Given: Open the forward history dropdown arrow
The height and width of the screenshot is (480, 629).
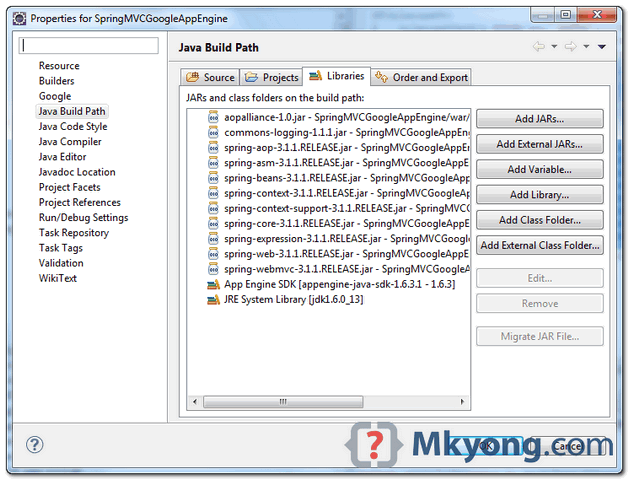Looking at the screenshot, I should (x=586, y=47).
